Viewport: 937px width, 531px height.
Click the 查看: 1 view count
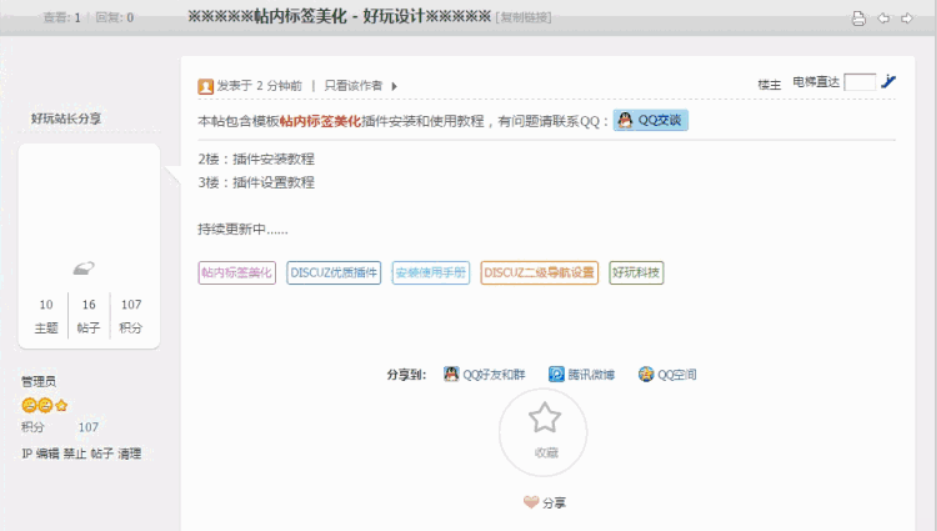[x=62, y=18]
